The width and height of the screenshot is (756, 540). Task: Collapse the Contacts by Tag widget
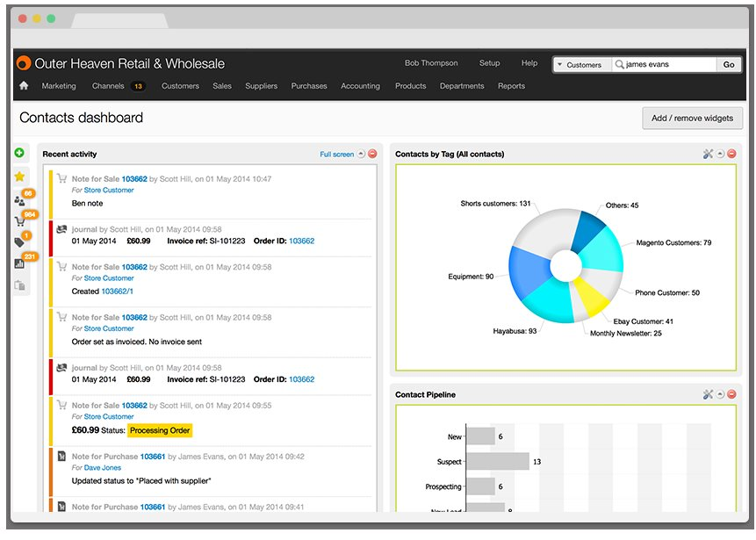[720, 154]
